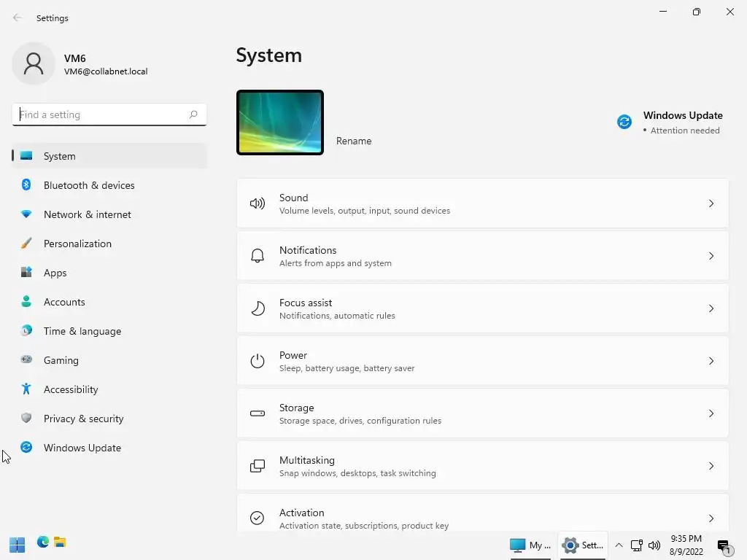Image resolution: width=747 pixels, height=560 pixels.
Task: Open Microsoft Edge from the taskbar
Action: tap(43, 542)
